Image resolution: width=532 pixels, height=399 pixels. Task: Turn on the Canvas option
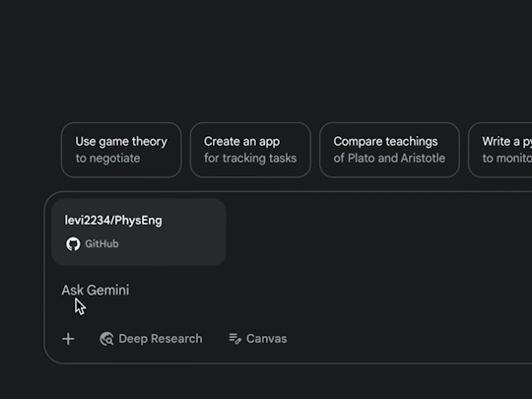[258, 339]
